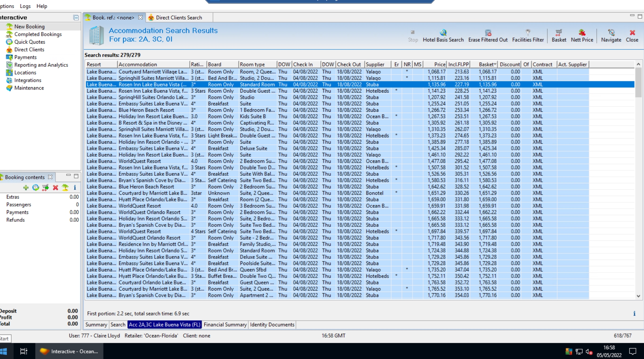This screenshot has height=359, width=644.
Task: Sort results by Discount column header
Action: [510, 64]
